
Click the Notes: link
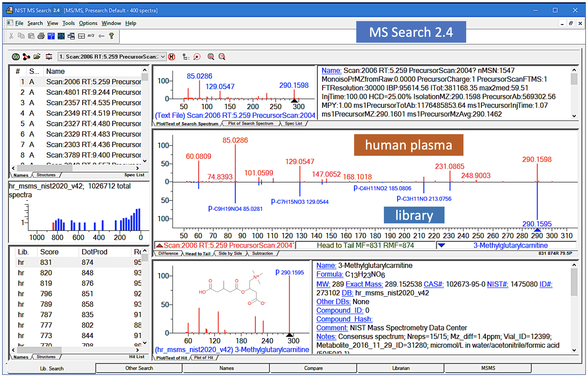(326, 337)
